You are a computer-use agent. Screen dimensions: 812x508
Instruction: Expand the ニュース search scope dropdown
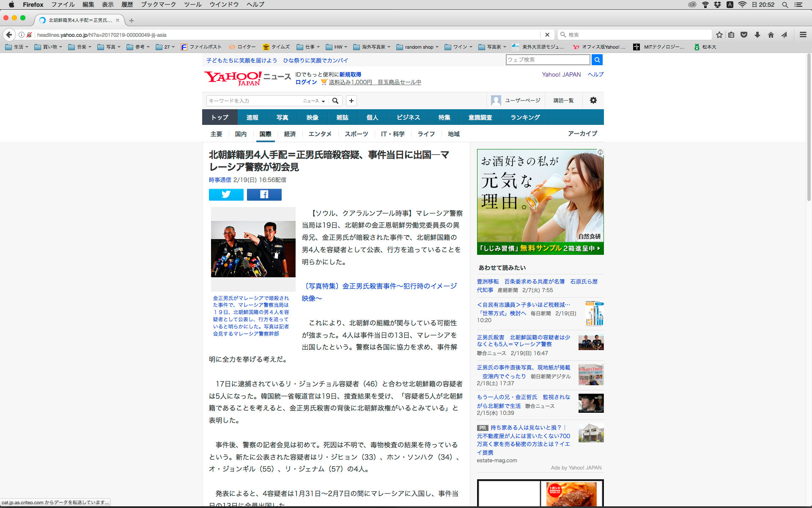(x=314, y=101)
